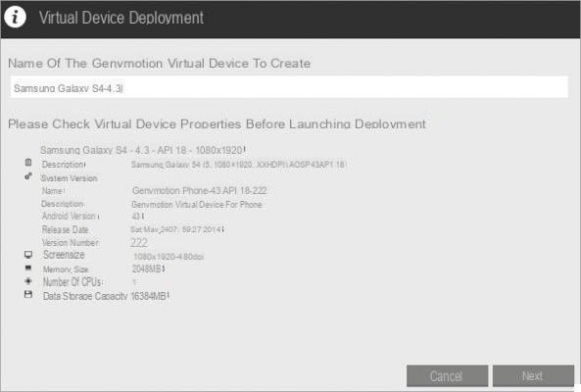
Task: Click the version number value '222'
Action: click(139, 242)
